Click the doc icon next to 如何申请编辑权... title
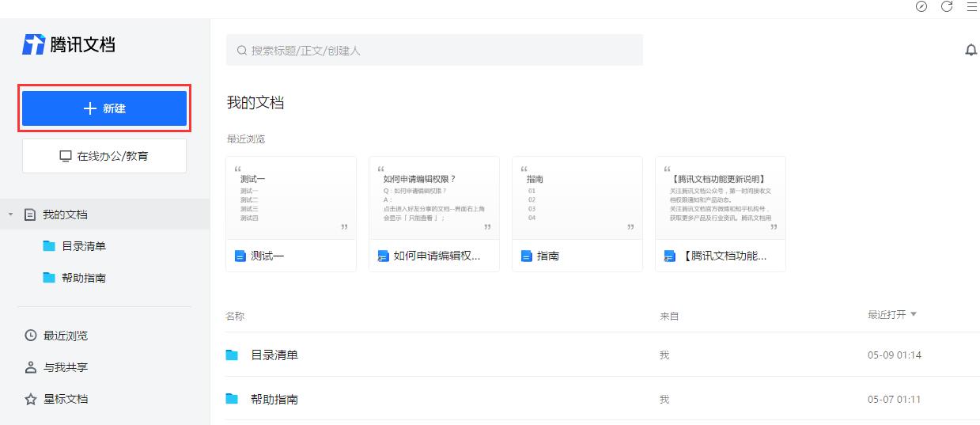Viewport: 980px width, 425px height. 384,256
